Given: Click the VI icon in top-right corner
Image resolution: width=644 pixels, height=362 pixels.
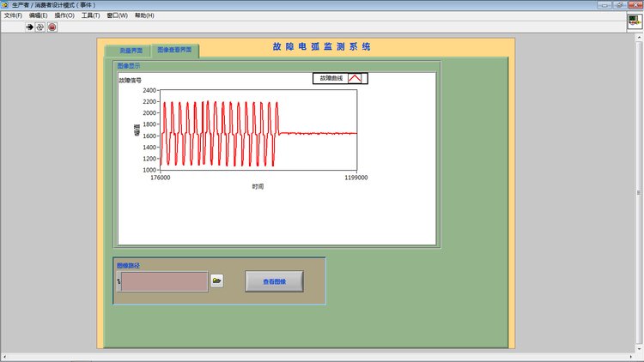Looking at the screenshot, I should 633,22.
